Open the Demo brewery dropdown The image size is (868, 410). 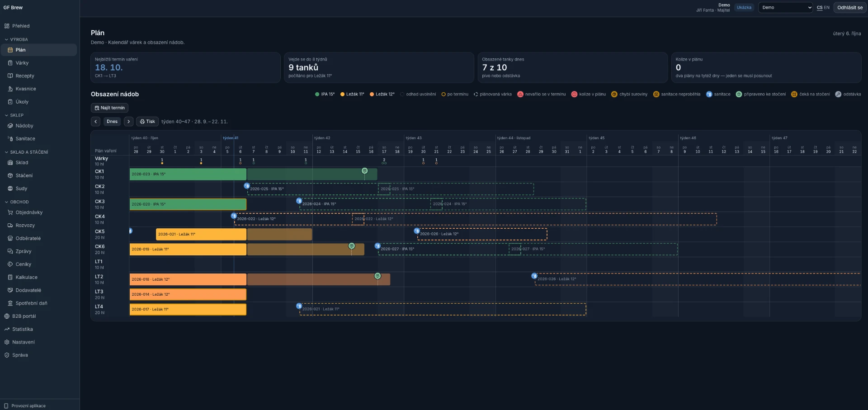pos(786,8)
